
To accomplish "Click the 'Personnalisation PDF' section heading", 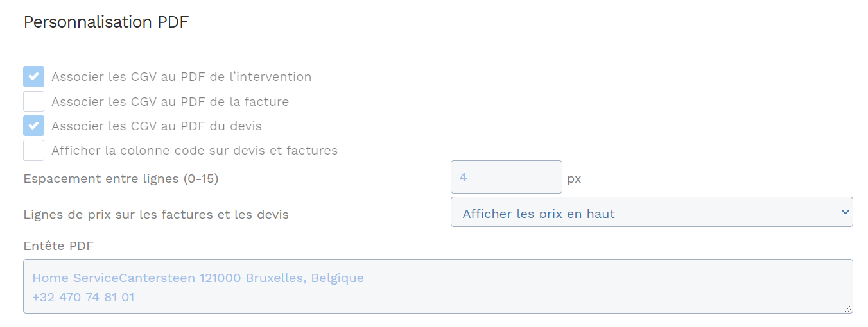I will pyautogui.click(x=106, y=22).
